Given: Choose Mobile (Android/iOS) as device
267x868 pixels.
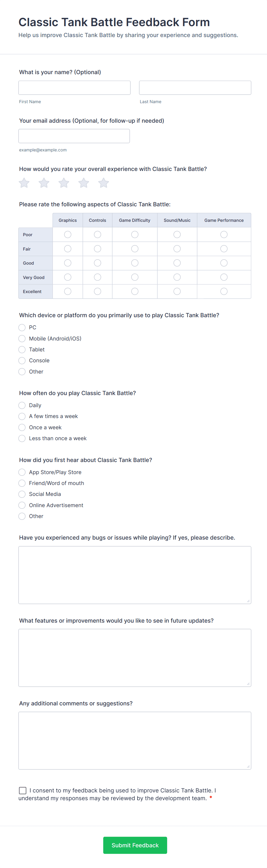Looking at the screenshot, I should point(22,339).
